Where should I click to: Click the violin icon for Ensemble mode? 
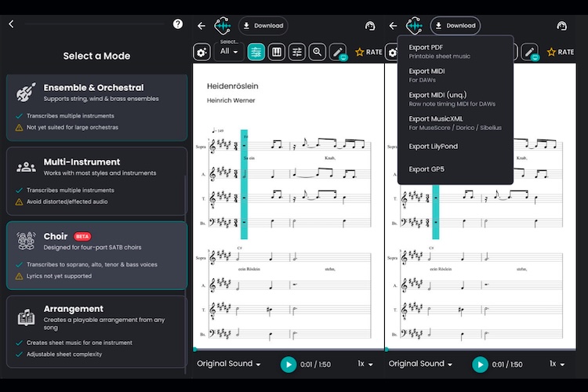click(26, 93)
